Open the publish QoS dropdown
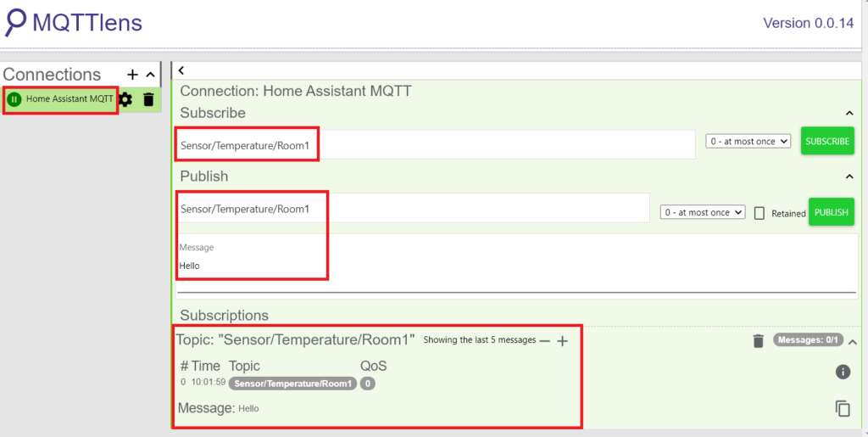The image size is (868, 437). [x=702, y=213]
